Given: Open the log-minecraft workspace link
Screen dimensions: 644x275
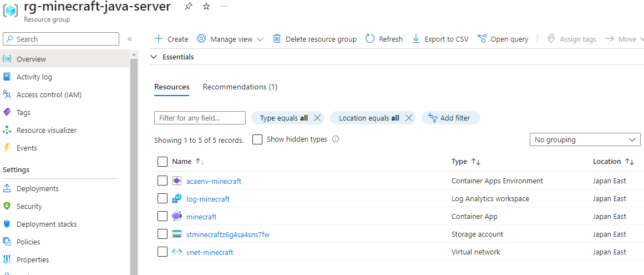Looking at the screenshot, I should pyautogui.click(x=208, y=199).
